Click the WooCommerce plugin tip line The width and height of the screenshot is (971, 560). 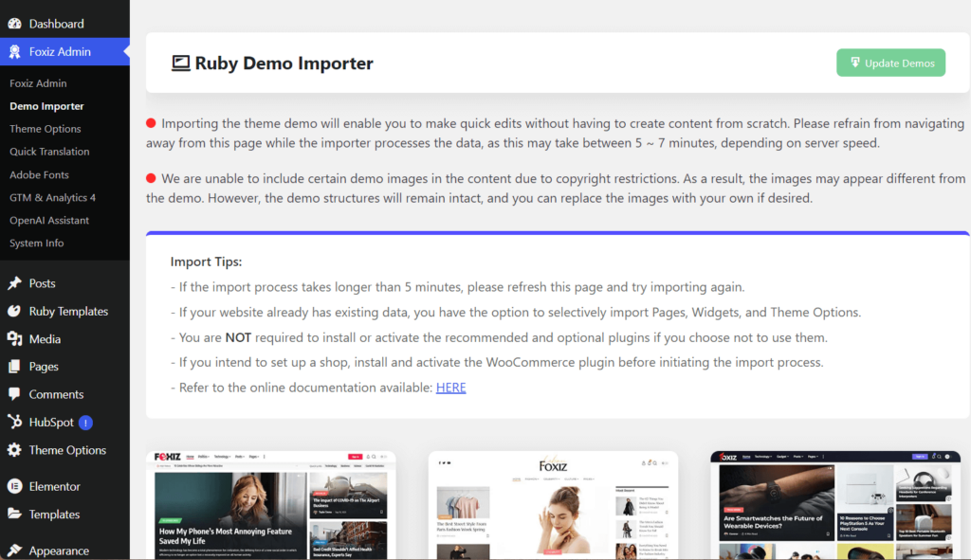[x=497, y=362]
